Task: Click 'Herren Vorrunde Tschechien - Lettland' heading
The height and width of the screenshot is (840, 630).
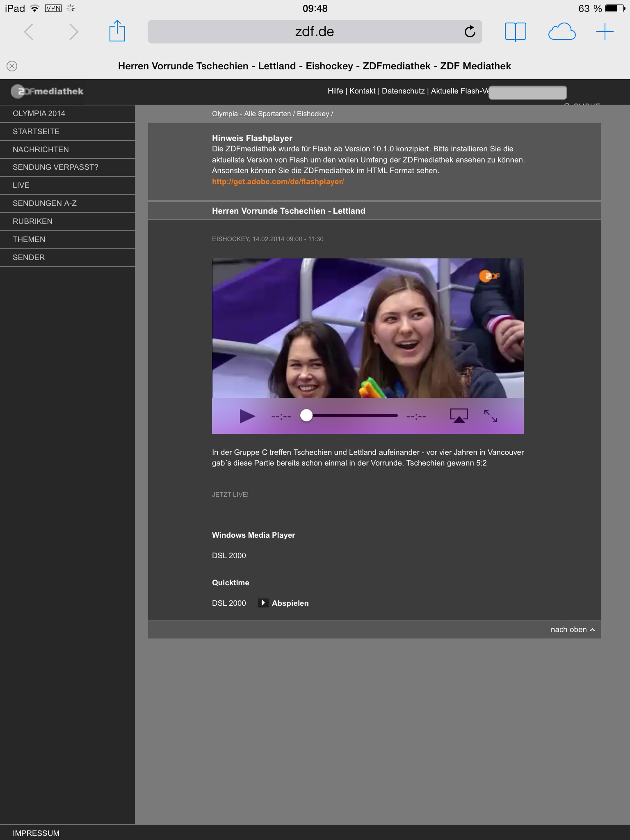Action: tap(288, 211)
